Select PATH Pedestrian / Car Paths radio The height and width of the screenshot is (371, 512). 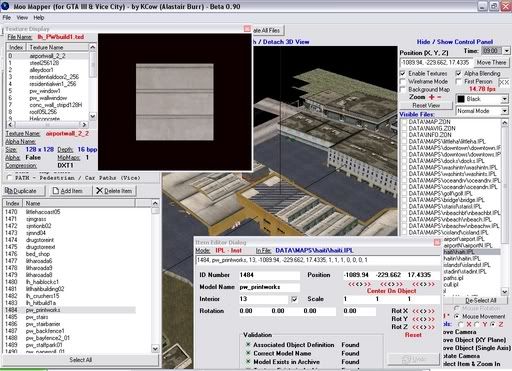click(9, 178)
